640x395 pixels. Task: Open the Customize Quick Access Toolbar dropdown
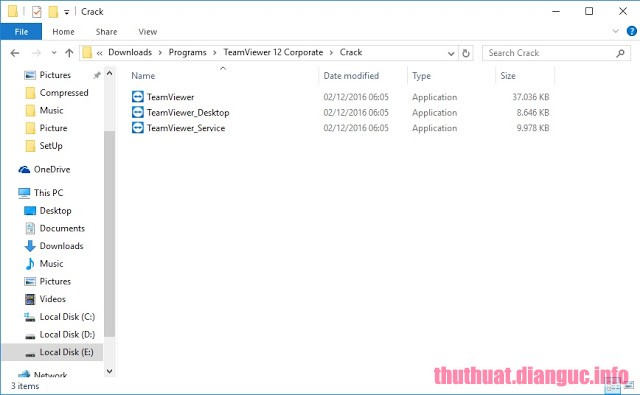click(66, 12)
